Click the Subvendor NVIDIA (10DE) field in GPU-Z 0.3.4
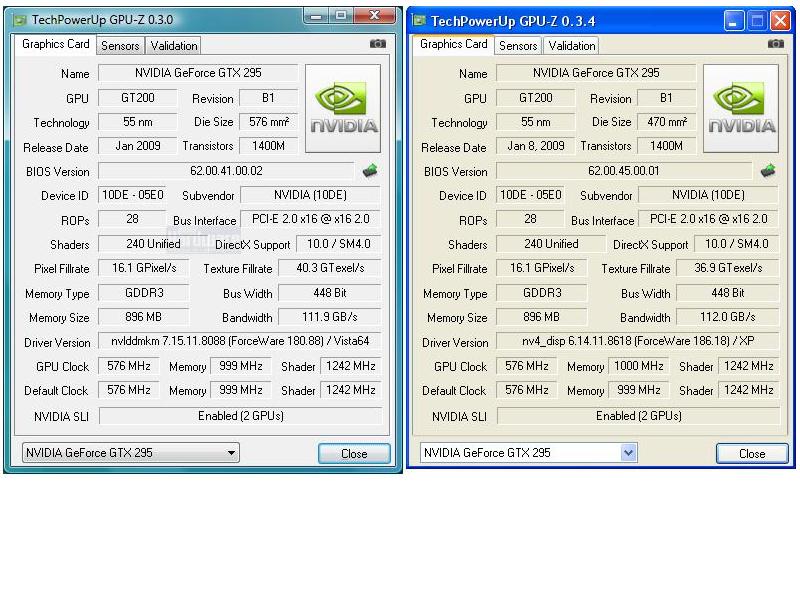 click(708, 195)
